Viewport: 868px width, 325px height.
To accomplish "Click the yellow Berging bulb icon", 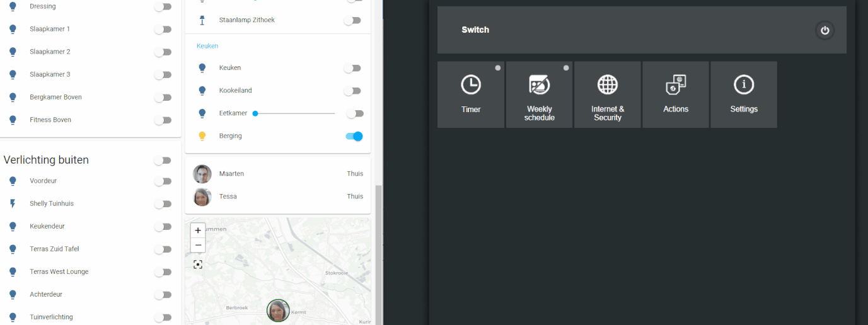I will 202,136.
